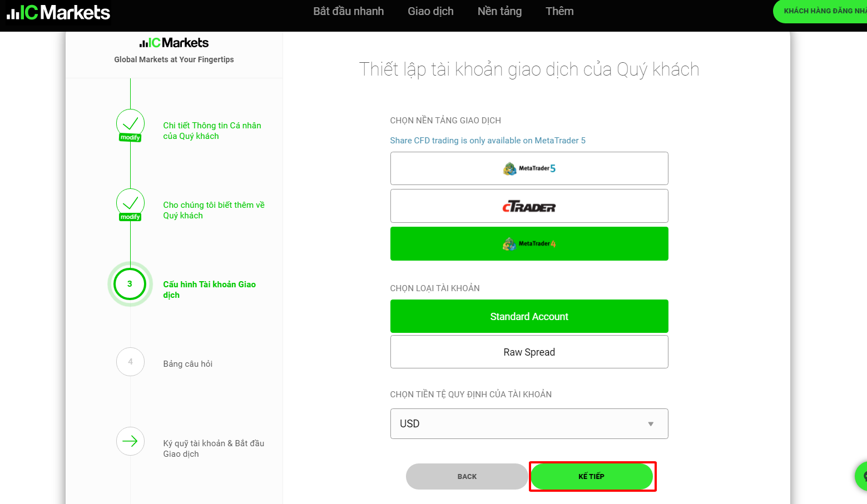Screen dimensions: 867x504
Task: Click the Bảng câu hỏi step label
Action: coord(188,364)
